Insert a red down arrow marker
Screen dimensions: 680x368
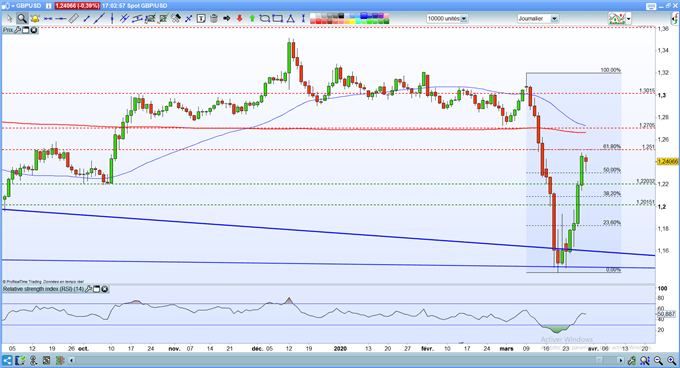coord(239,19)
